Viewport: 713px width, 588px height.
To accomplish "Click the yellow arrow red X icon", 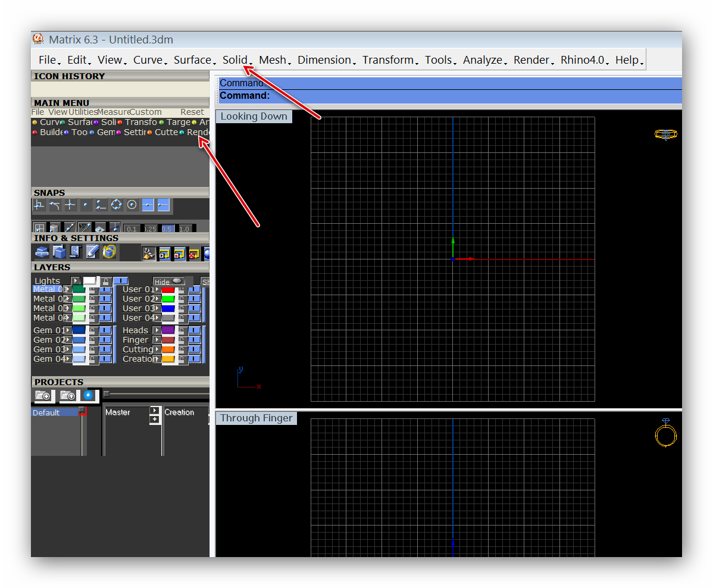I will pyautogui.click(x=194, y=254).
